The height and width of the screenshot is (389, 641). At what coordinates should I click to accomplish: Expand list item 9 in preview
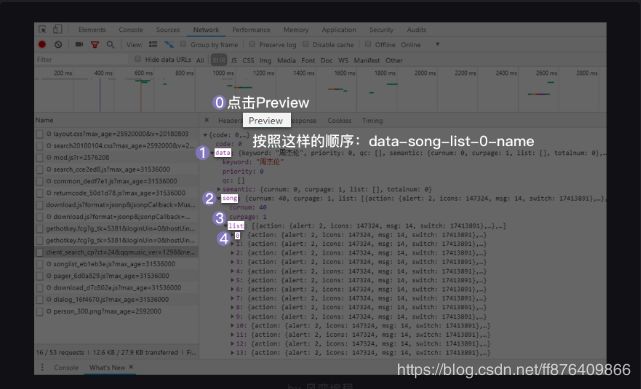[x=232, y=317]
